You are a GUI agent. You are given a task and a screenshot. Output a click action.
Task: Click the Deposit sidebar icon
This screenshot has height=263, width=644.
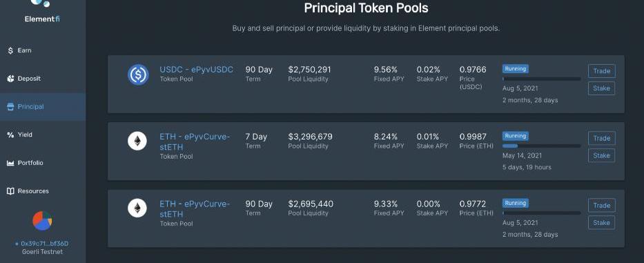[x=10, y=79]
